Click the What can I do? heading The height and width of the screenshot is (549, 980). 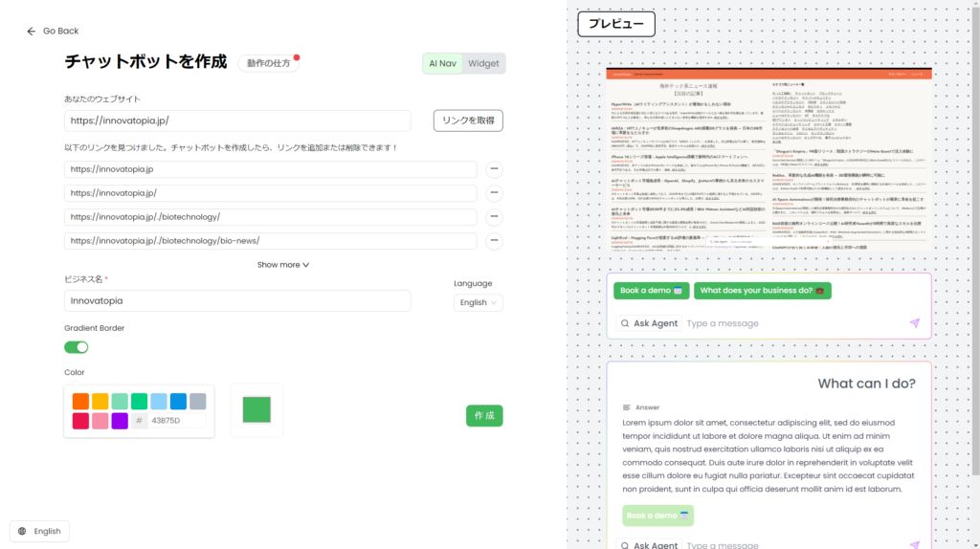pyautogui.click(x=866, y=384)
